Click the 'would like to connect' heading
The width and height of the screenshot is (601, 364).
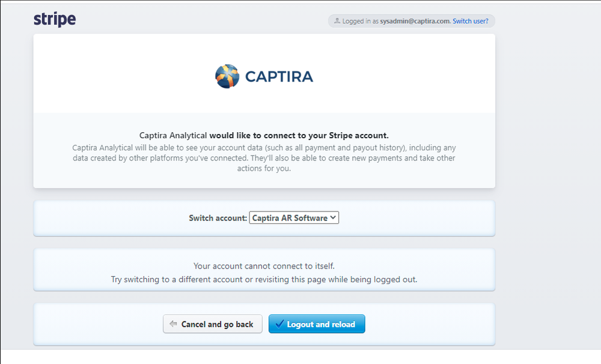click(264, 135)
